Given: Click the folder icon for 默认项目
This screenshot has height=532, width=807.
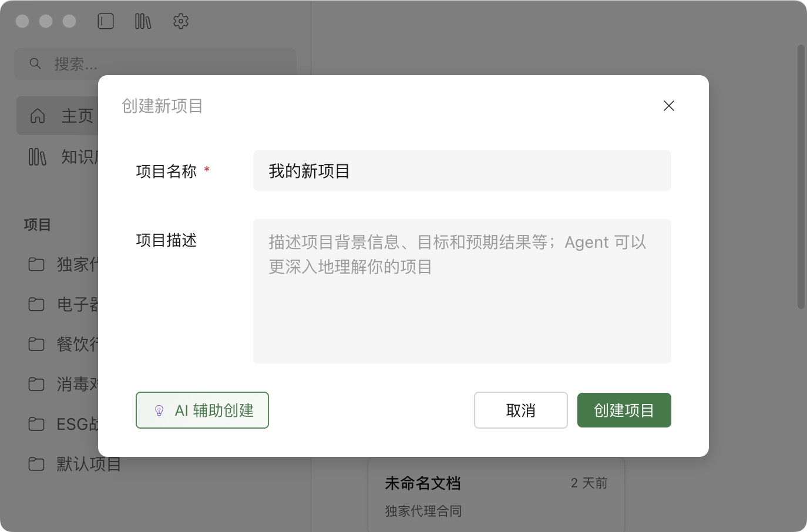Looking at the screenshot, I should coord(36,464).
